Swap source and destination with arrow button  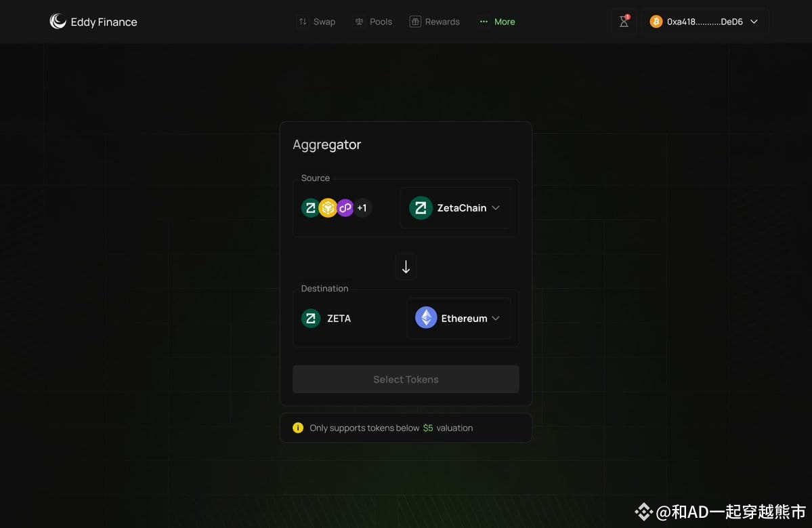tap(406, 267)
